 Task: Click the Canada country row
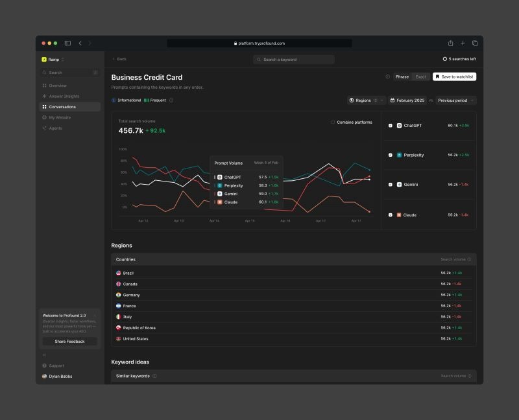[294, 284]
